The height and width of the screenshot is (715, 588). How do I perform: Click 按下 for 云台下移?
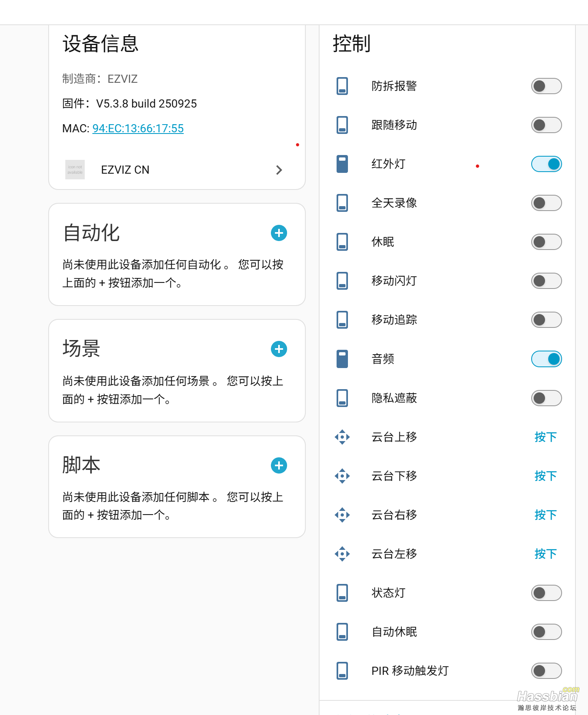tap(545, 476)
